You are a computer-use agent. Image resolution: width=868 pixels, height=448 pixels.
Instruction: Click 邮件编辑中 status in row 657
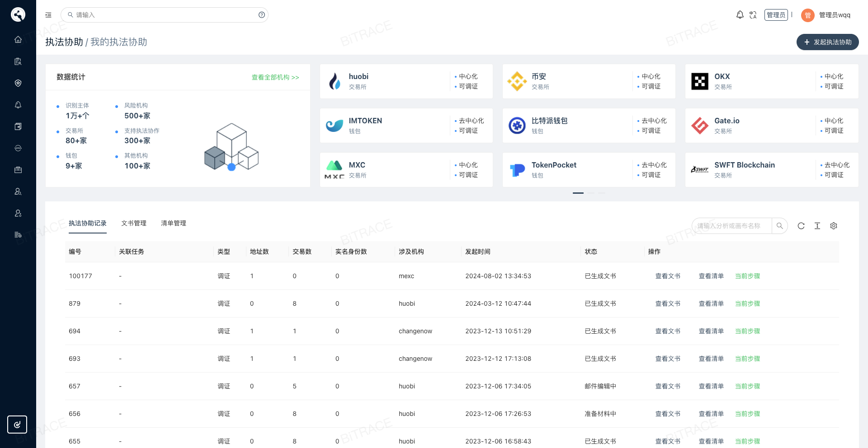(x=600, y=386)
